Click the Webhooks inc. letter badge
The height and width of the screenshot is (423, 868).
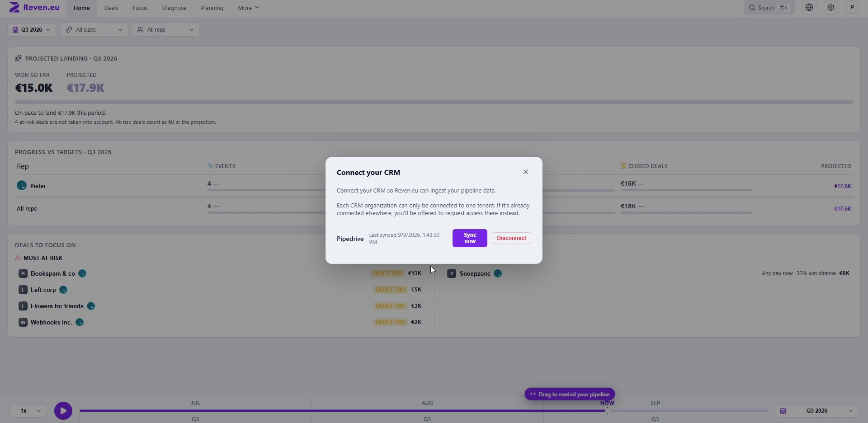[x=23, y=322]
